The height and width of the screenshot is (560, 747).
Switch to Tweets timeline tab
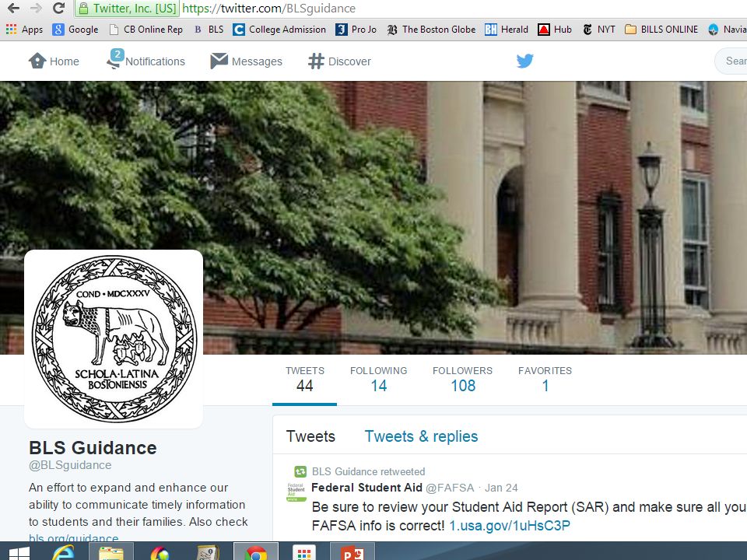pos(310,436)
